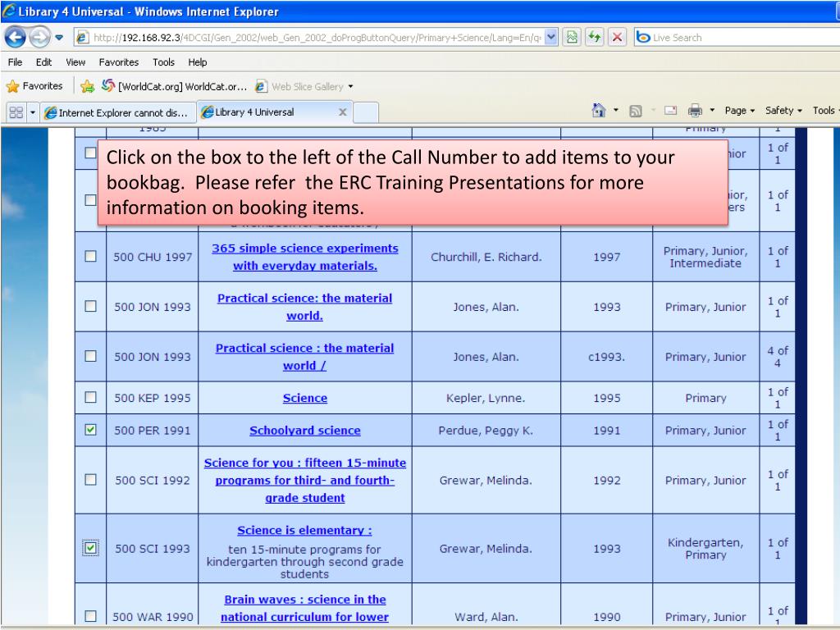
Task: Click Primary, Junior, Intermediate level cell
Action: coord(705,257)
